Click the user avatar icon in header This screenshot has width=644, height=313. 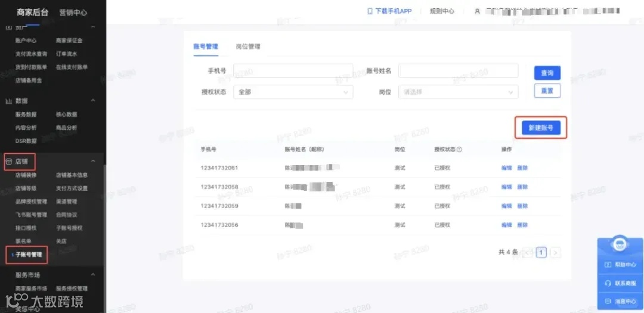[x=477, y=11]
